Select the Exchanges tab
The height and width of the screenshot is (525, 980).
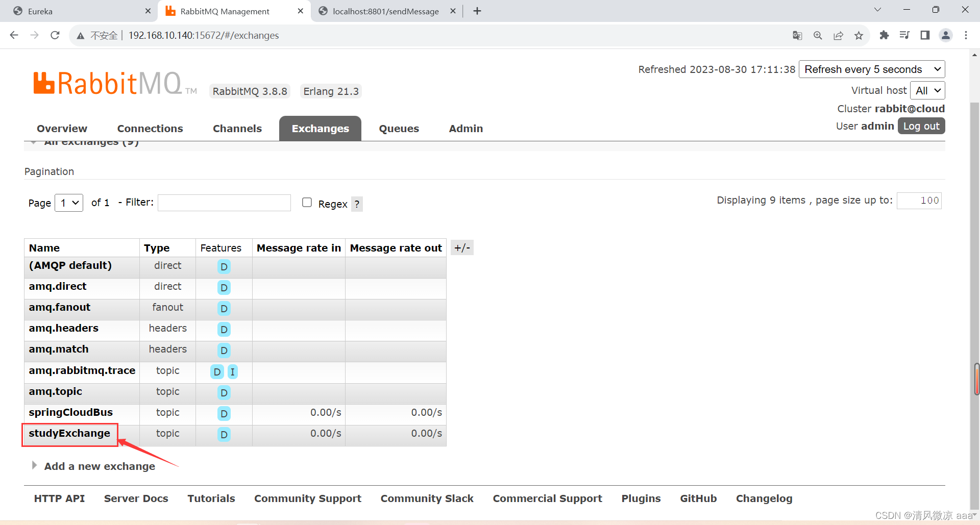pyautogui.click(x=321, y=129)
